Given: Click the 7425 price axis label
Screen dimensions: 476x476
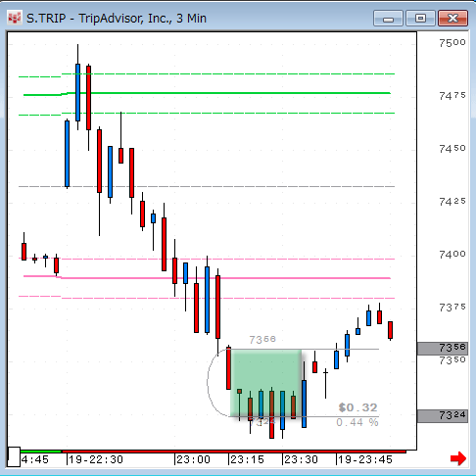Looking at the screenshot, I should click(452, 202).
